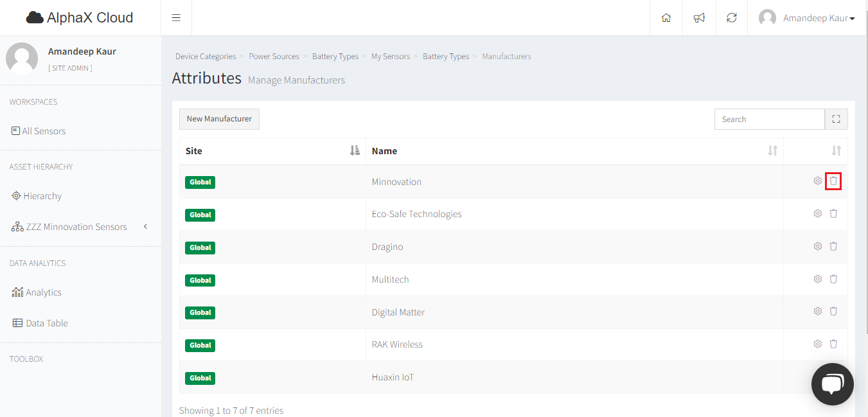Toggle sidebar with hamburger menu icon
Viewport: 868px width, 417px height.
[x=176, y=18]
